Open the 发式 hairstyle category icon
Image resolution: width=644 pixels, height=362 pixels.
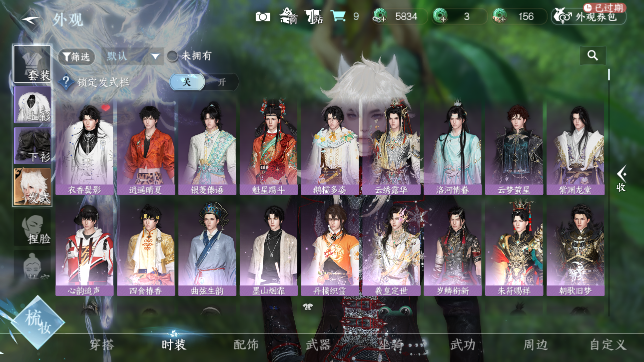coord(32,187)
